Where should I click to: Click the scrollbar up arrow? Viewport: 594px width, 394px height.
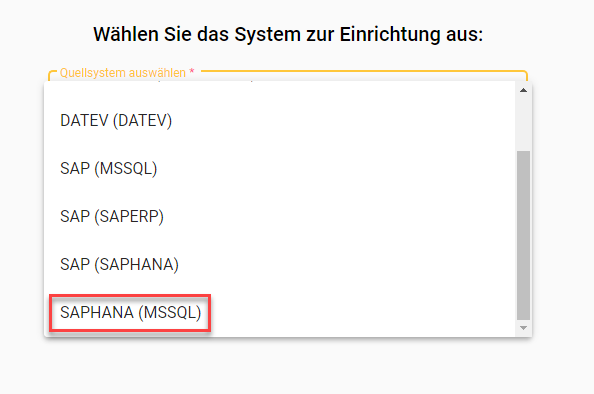(524, 90)
